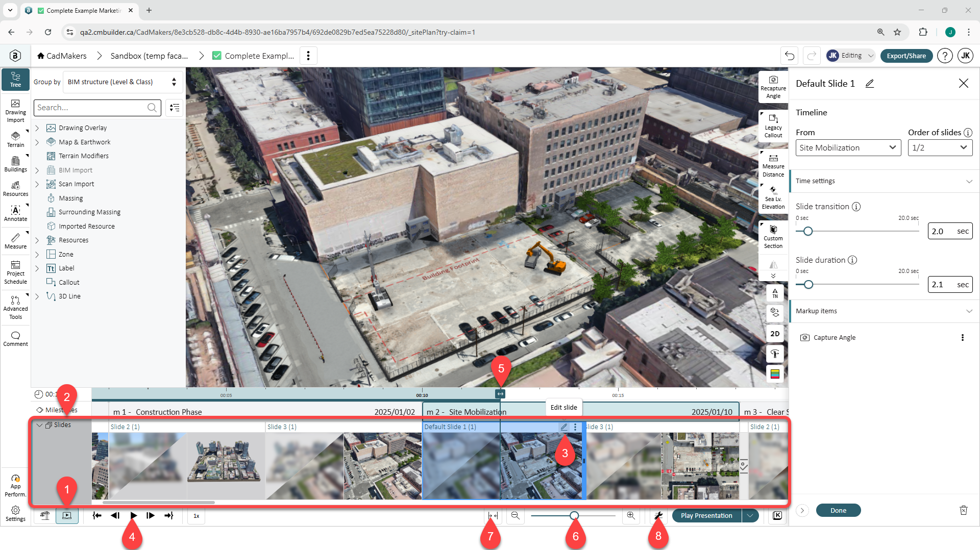Screen dimensions: 980x550
Task: Select the Legacy Callout tool
Action: [x=773, y=126]
